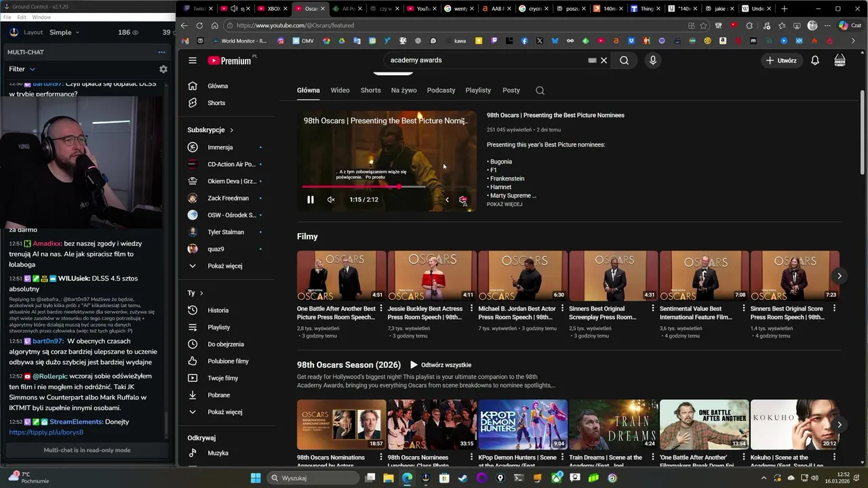Open Zack Freedman subscription channel
868x488 pixels.
point(228,198)
